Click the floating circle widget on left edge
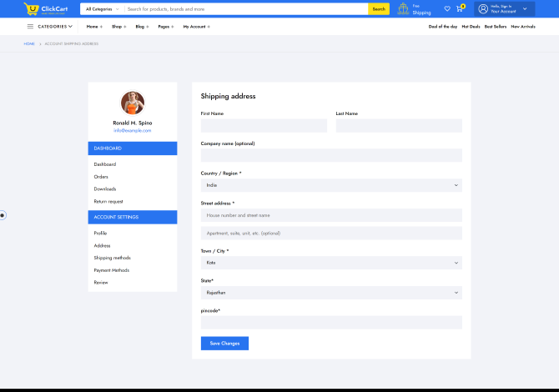This screenshot has width=559, height=392. (x=3, y=215)
